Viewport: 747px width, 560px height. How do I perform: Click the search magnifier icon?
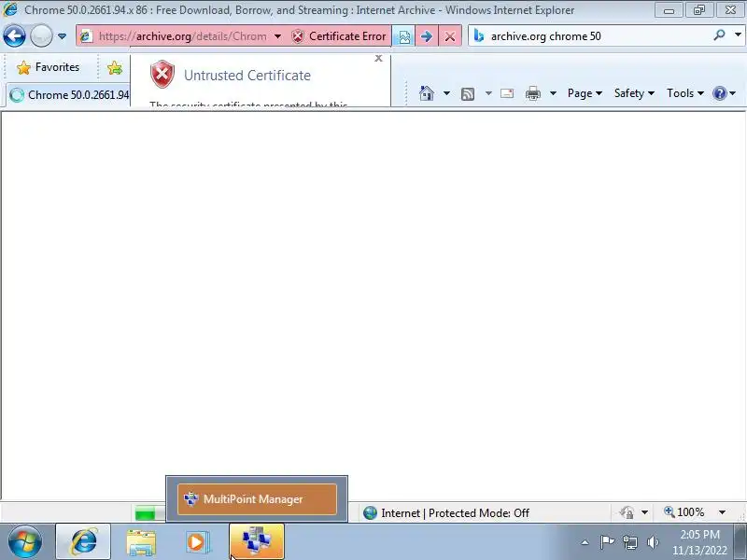[719, 35]
